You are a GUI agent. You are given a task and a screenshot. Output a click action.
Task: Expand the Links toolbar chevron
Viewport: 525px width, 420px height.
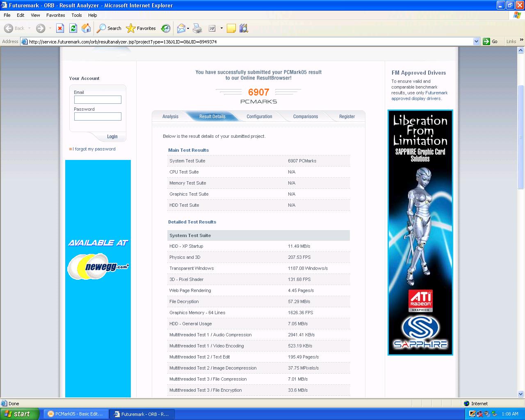(x=521, y=40)
